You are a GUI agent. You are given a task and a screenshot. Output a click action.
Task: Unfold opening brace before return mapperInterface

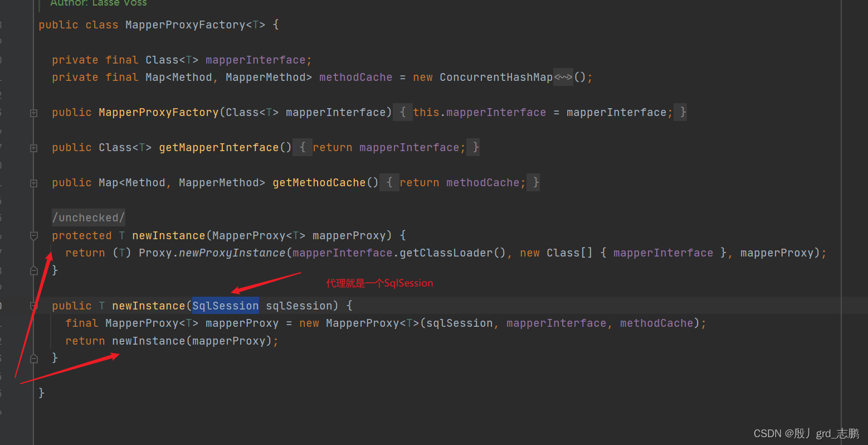click(303, 147)
